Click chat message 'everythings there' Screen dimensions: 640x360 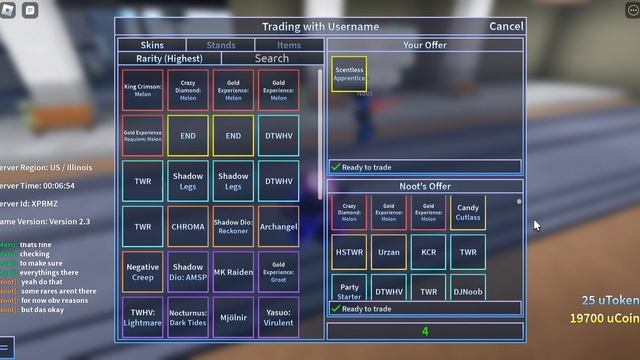pos(49,272)
